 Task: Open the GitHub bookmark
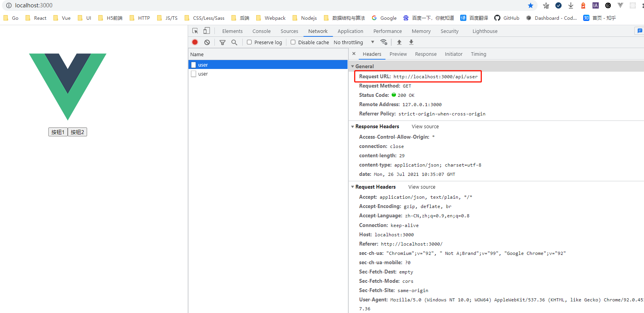click(507, 18)
